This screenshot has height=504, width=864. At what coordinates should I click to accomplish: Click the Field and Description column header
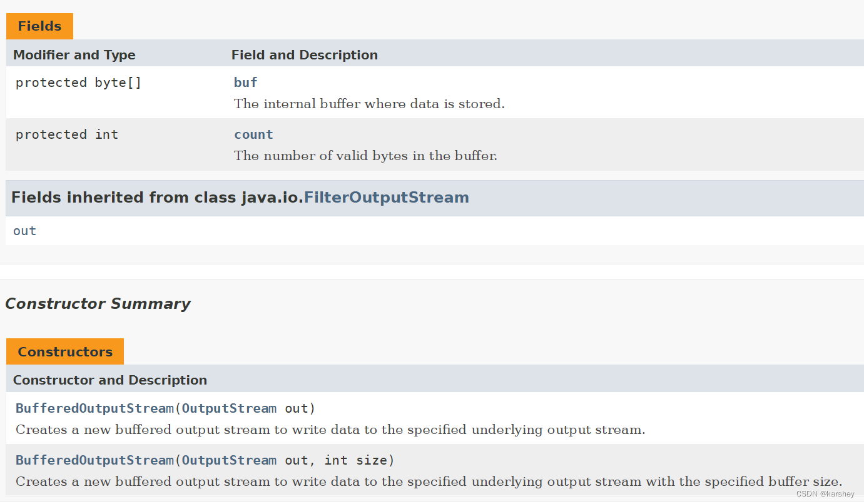[x=305, y=55]
